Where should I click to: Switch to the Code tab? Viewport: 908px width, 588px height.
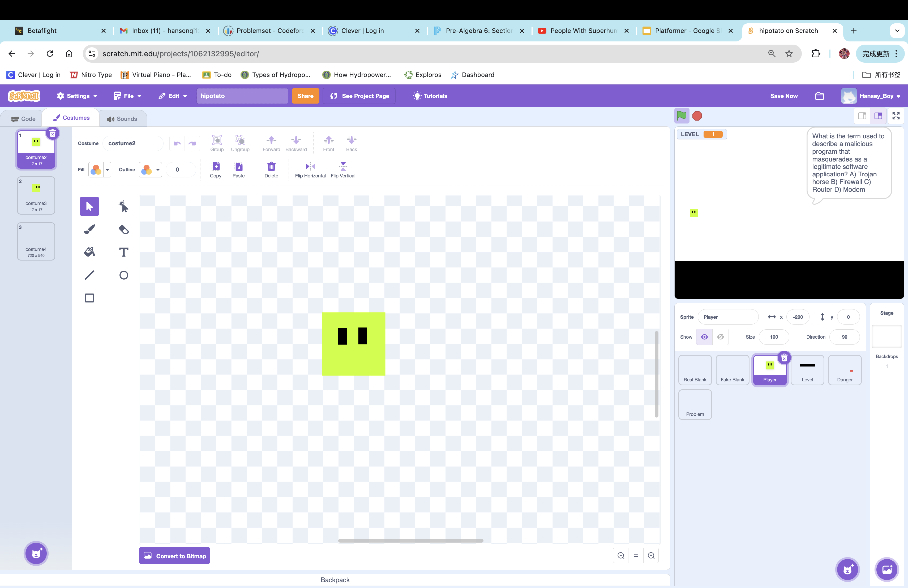click(x=23, y=119)
